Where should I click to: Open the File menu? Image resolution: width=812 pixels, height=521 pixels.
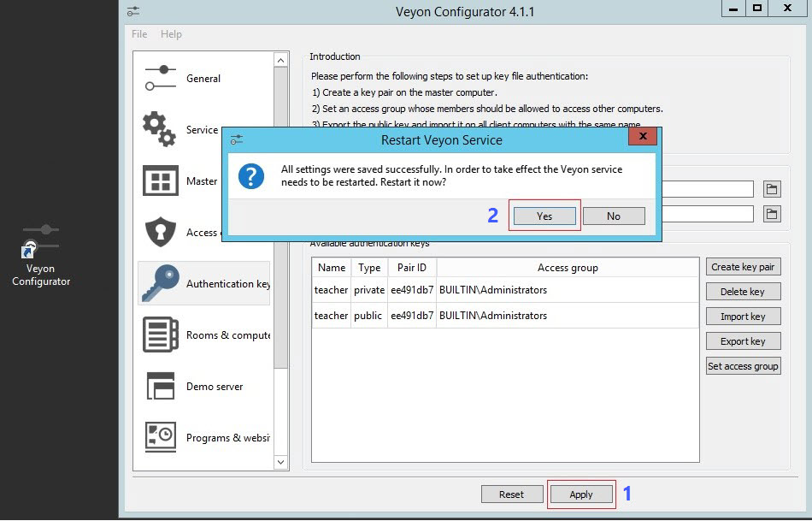[x=138, y=34]
